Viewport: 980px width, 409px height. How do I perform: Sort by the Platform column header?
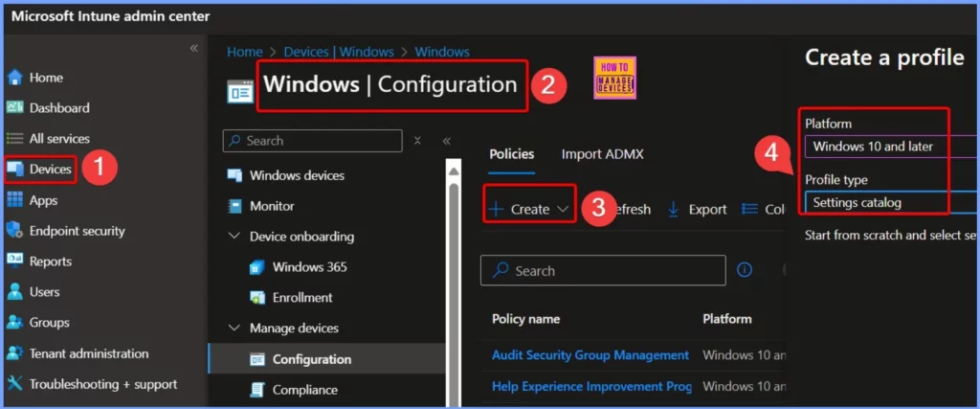click(727, 319)
